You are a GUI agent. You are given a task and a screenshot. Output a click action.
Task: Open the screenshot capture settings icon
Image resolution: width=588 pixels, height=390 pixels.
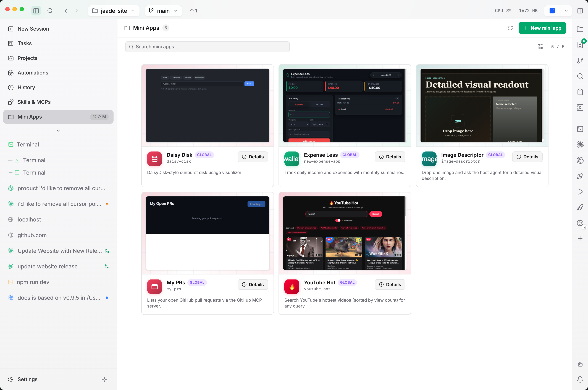pos(580,107)
